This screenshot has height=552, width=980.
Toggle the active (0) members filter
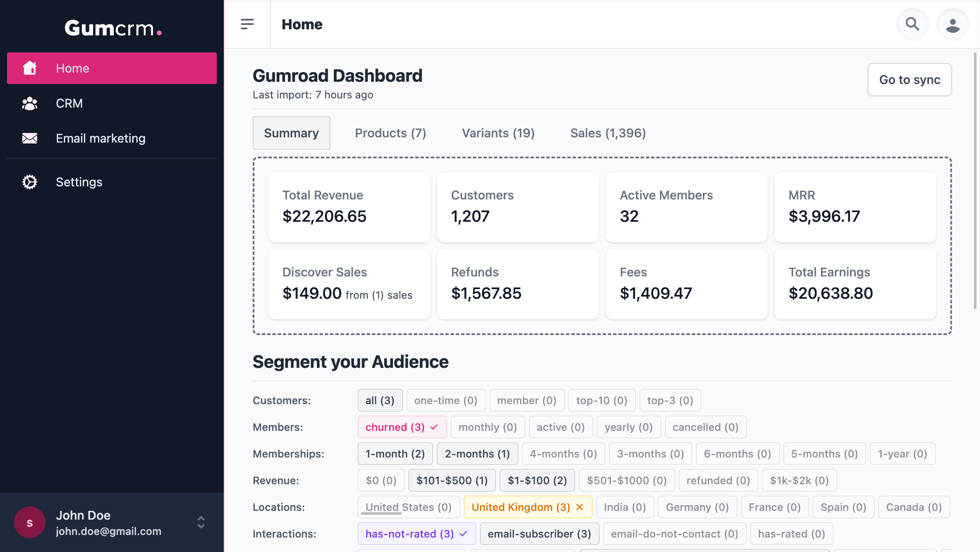pyautogui.click(x=561, y=427)
